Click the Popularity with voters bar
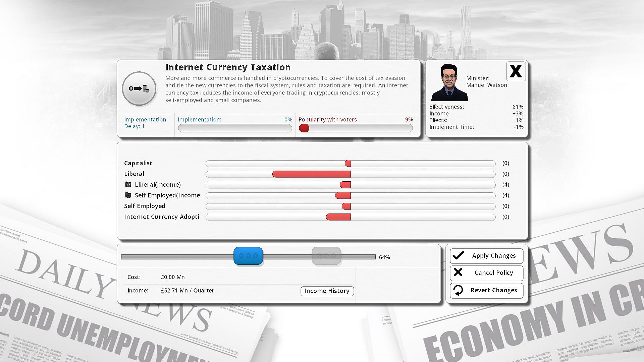This screenshot has height=362, width=644. [356, 128]
